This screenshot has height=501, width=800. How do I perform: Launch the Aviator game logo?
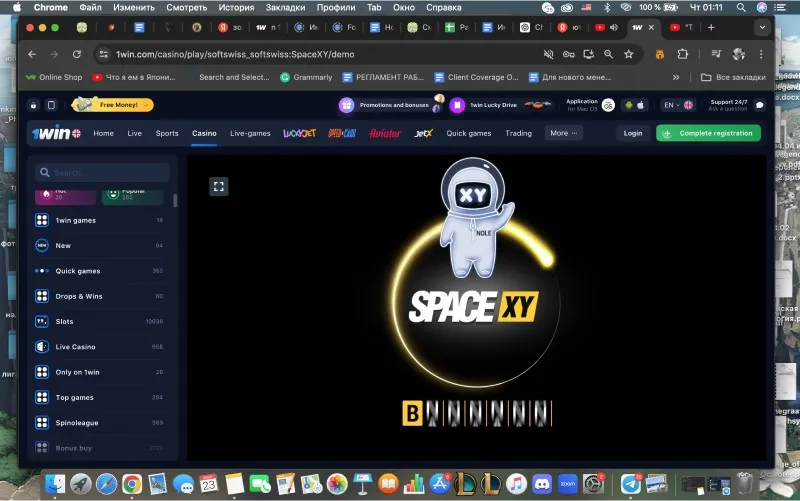click(385, 133)
